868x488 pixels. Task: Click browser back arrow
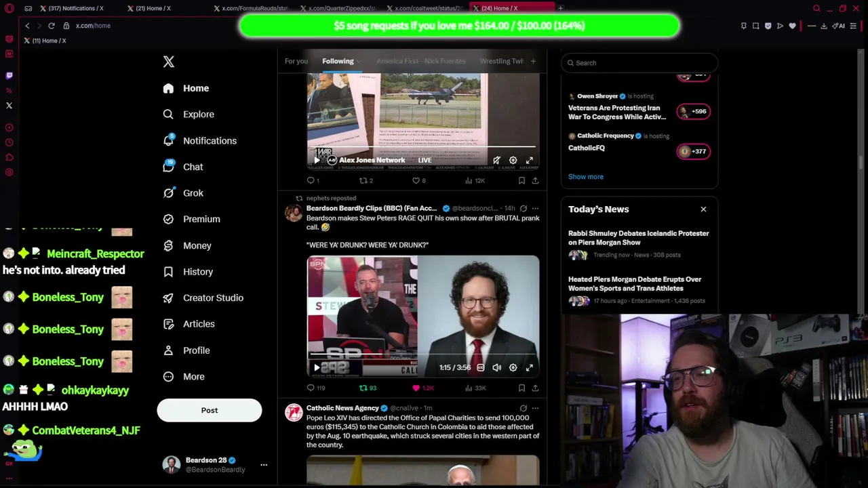(x=27, y=26)
